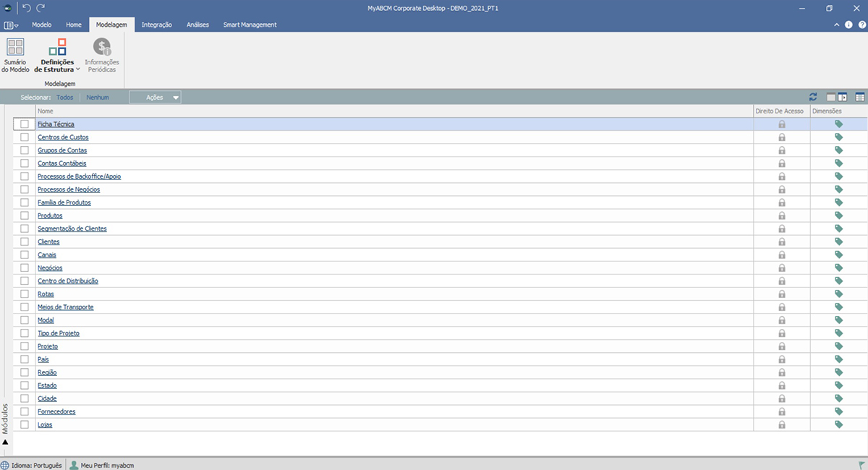868x470 pixels.
Task: Click the Informações Periódicas ribbon icon
Action: (x=102, y=48)
